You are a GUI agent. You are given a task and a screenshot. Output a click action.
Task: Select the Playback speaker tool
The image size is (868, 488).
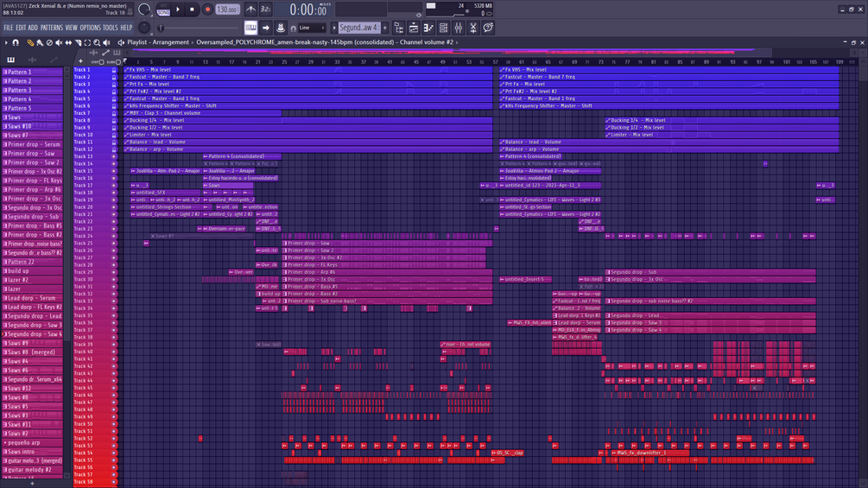coord(106,42)
